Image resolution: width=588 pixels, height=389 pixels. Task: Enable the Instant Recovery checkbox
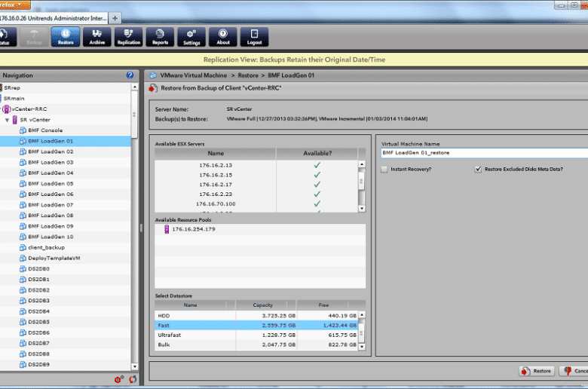pyautogui.click(x=384, y=170)
